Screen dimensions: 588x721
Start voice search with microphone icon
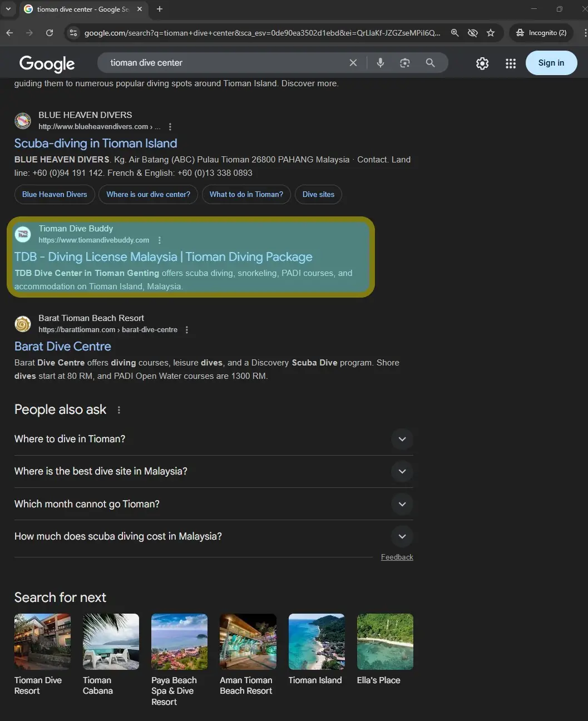coord(380,63)
